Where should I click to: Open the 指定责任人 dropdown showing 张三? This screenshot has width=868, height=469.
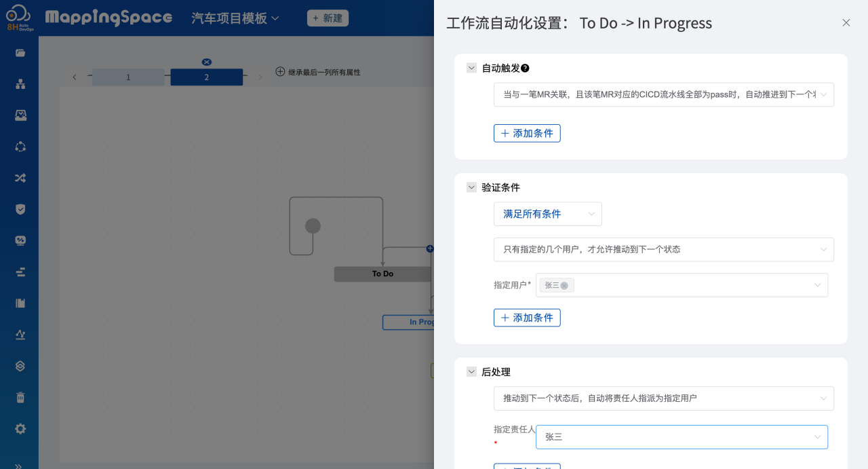682,437
